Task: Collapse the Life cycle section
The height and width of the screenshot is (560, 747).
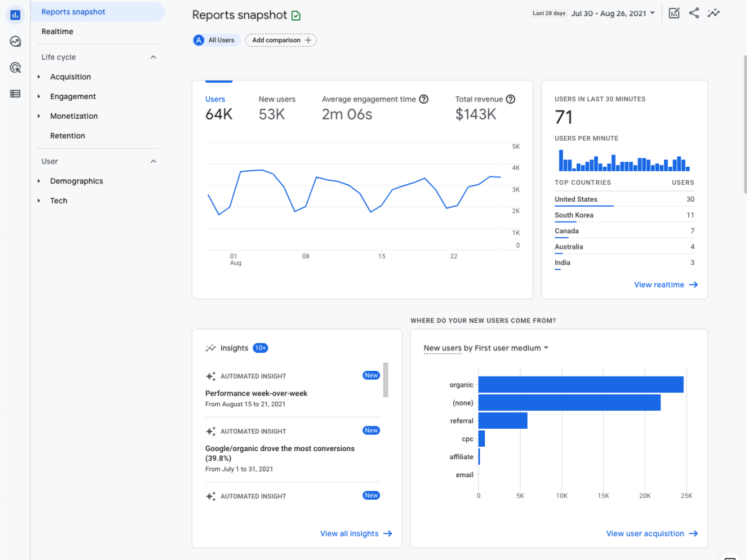Action: pyautogui.click(x=153, y=57)
